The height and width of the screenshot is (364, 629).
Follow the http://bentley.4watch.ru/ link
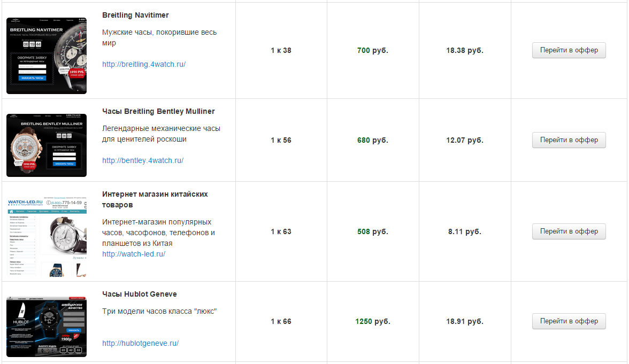[x=143, y=160]
